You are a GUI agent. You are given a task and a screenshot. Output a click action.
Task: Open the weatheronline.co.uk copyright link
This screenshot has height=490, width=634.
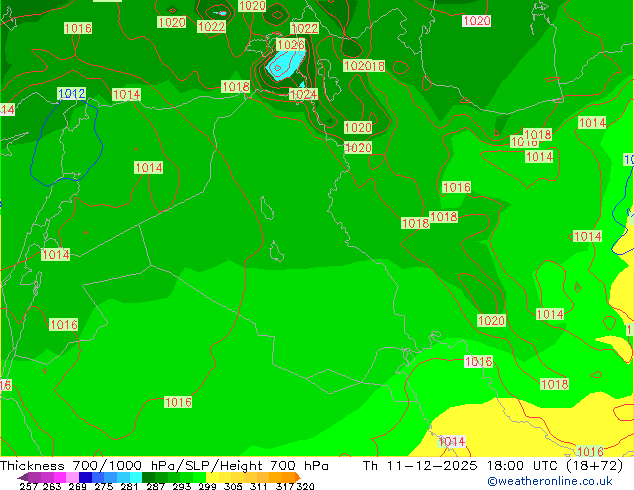click(x=550, y=481)
